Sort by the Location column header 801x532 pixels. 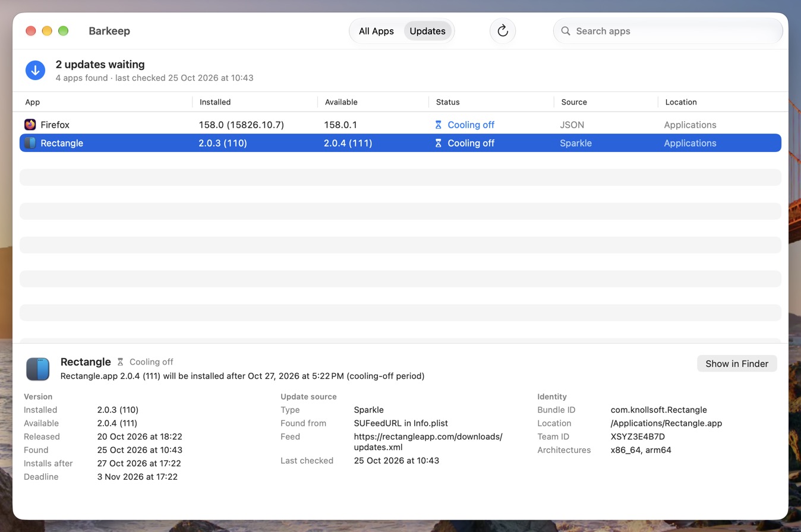pyautogui.click(x=681, y=102)
